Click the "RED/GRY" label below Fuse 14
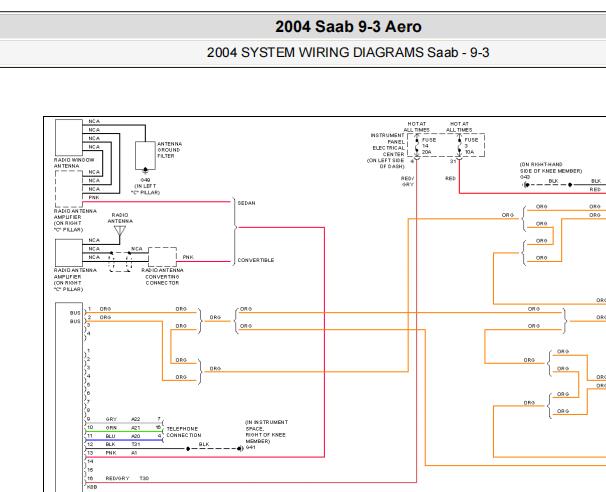 click(407, 181)
